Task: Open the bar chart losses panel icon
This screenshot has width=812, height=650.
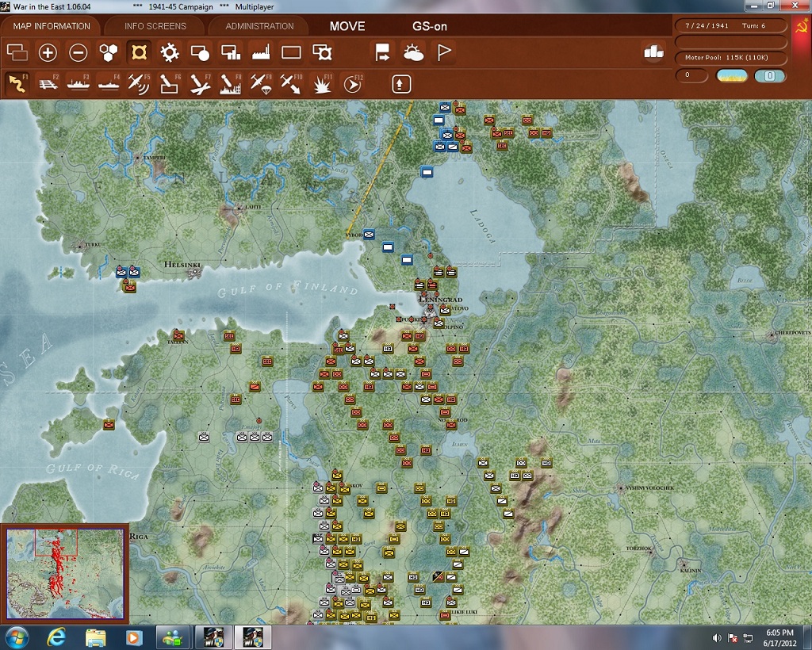Action: pos(653,52)
